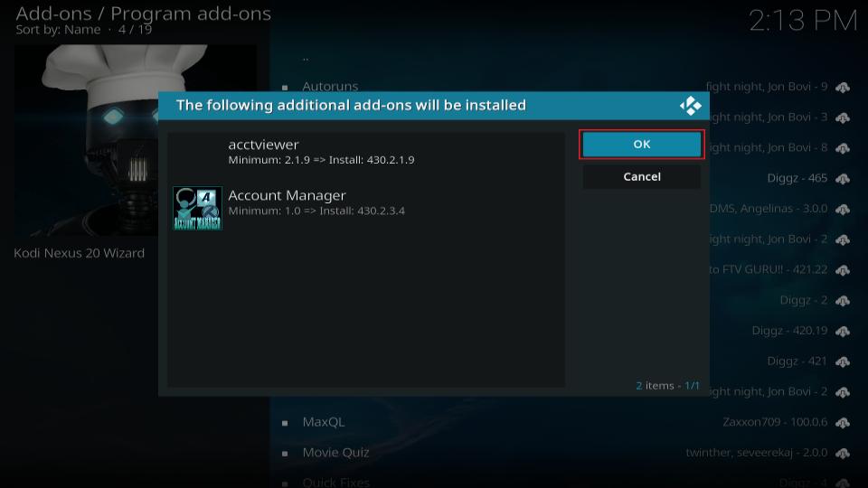Open the Autoruns add-on

(x=330, y=87)
